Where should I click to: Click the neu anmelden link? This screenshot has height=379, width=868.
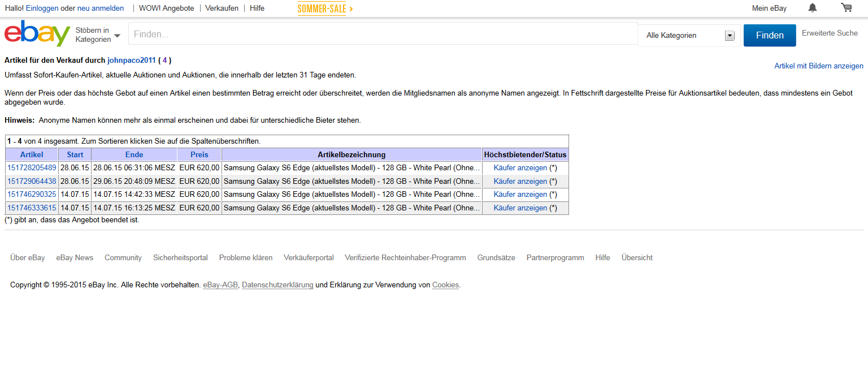click(x=101, y=8)
